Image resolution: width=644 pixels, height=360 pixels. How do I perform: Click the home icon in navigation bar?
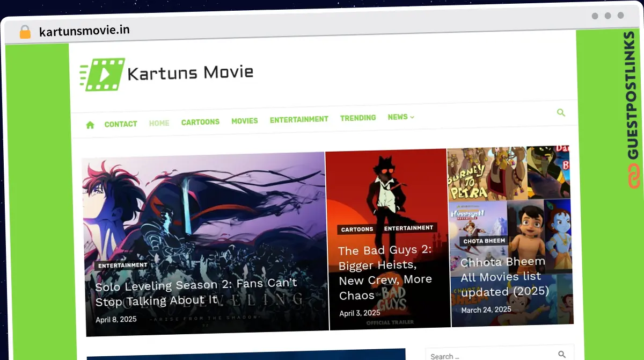click(x=90, y=125)
